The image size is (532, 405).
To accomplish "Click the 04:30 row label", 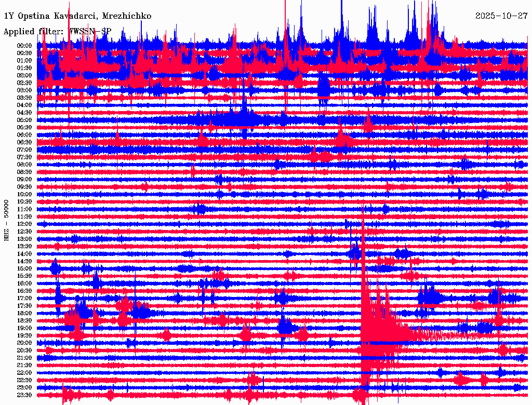I will 24,113.
